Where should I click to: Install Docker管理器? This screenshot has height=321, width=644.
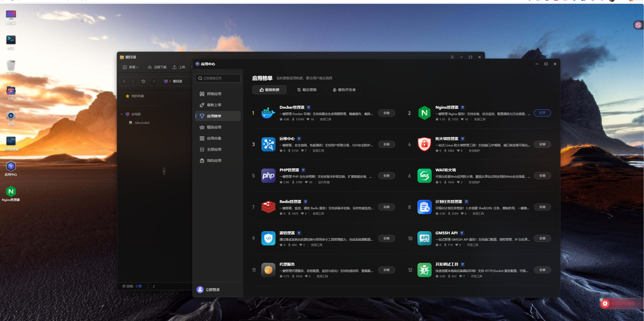[x=386, y=113]
